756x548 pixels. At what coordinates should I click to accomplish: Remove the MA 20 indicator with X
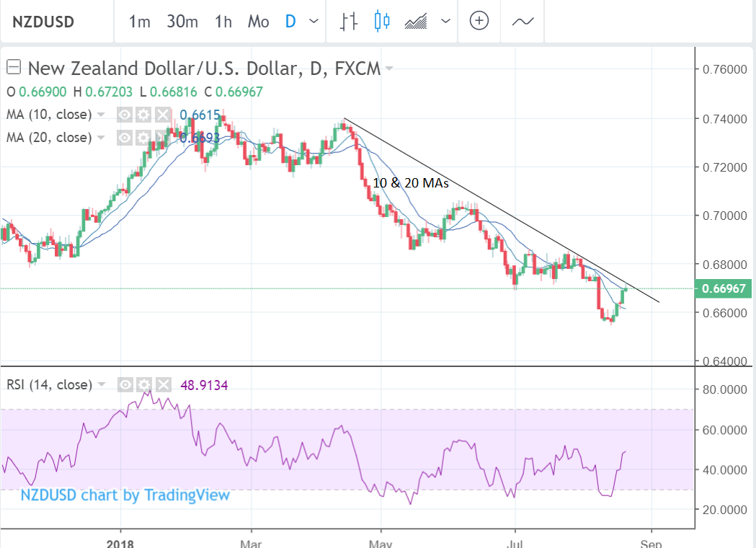163,138
